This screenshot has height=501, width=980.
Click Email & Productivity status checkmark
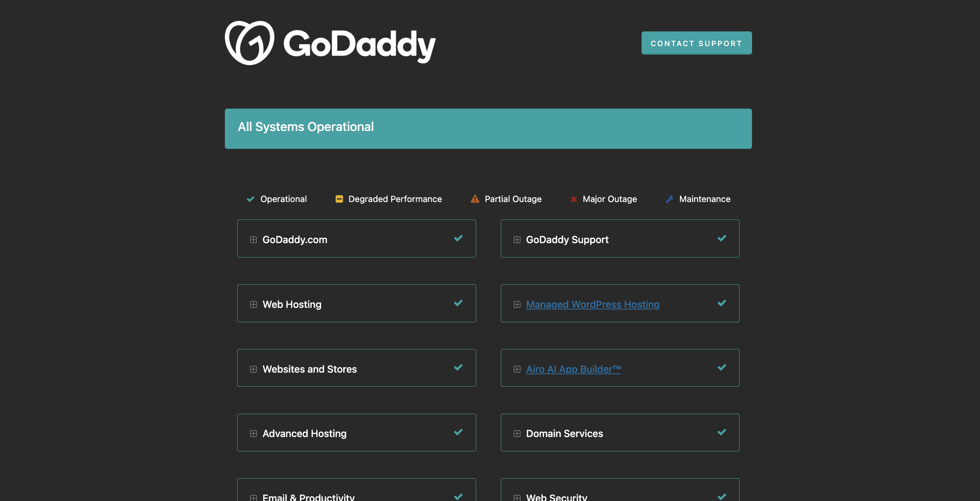[458, 496]
